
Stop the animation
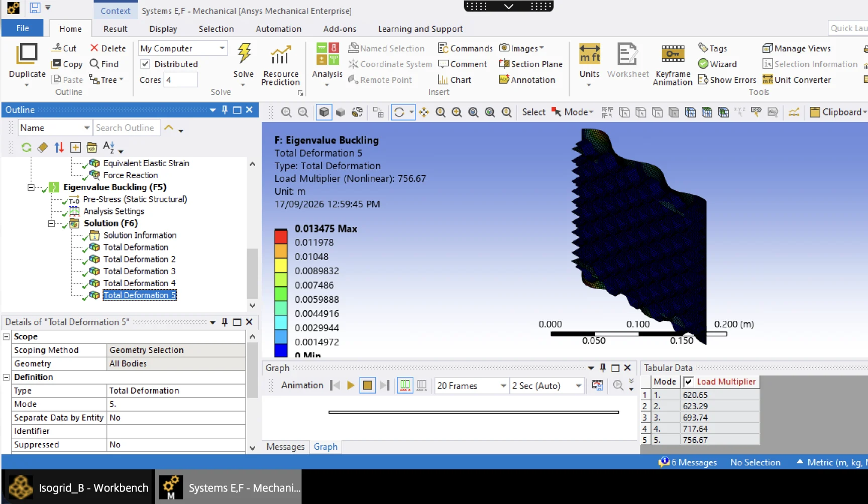click(x=368, y=385)
